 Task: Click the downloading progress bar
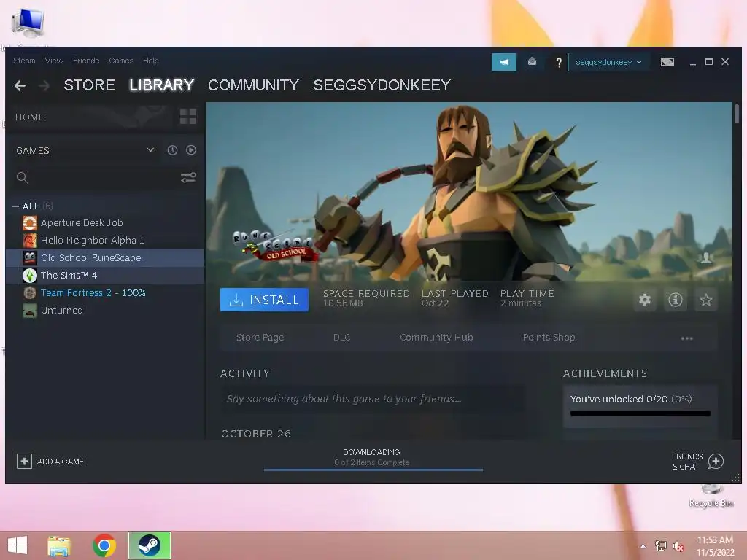point(373,470)
